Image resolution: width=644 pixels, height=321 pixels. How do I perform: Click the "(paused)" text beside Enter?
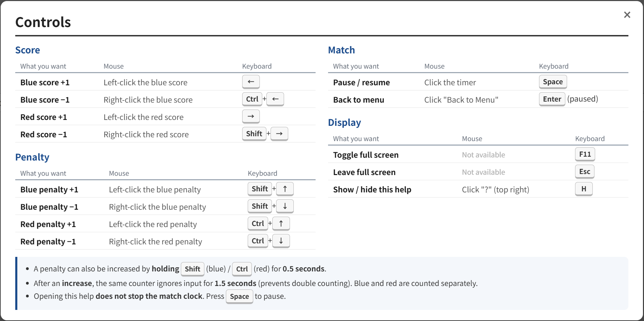click(583, 99)
